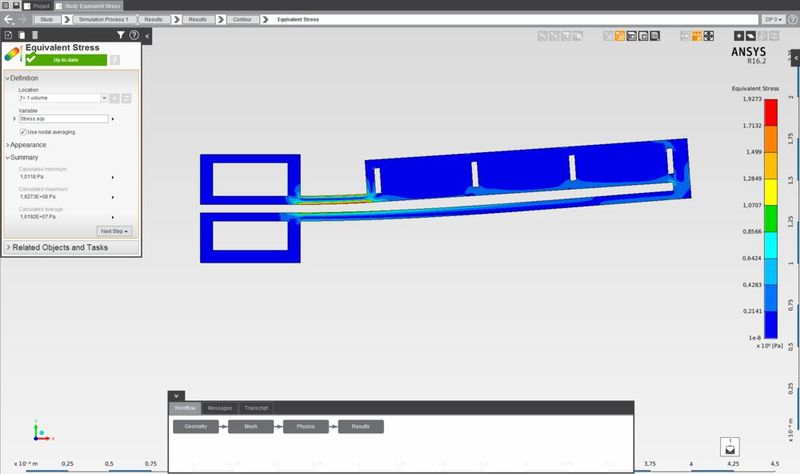This screenshot has height=474, width=800.
Task: Click the lightning icon next to Up-to-date
Action: [x=115, y=60]
